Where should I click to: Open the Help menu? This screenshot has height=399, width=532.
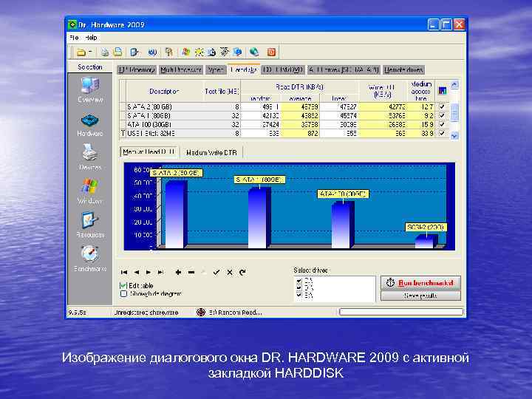tap(91, 38)
